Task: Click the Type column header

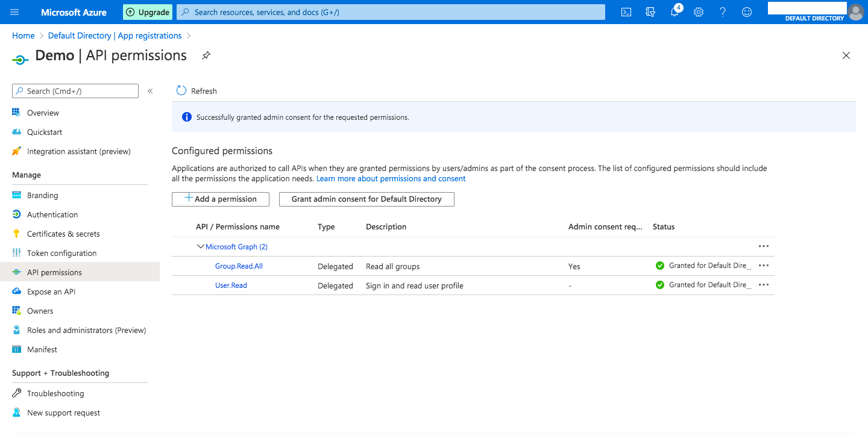Action: point(326,227)
